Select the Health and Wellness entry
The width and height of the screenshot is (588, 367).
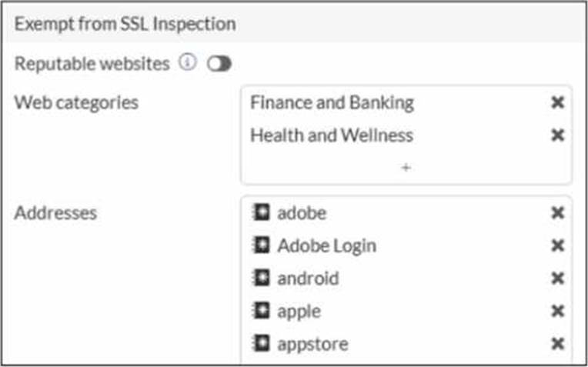332,135
